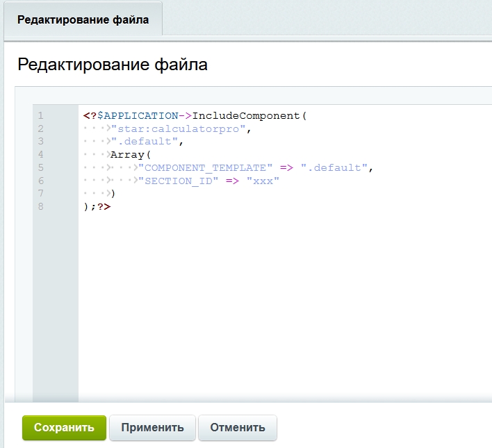The image size is (492, 448).
Task: Place cursor at closing );?> on line 8
Action: point(97,206)
